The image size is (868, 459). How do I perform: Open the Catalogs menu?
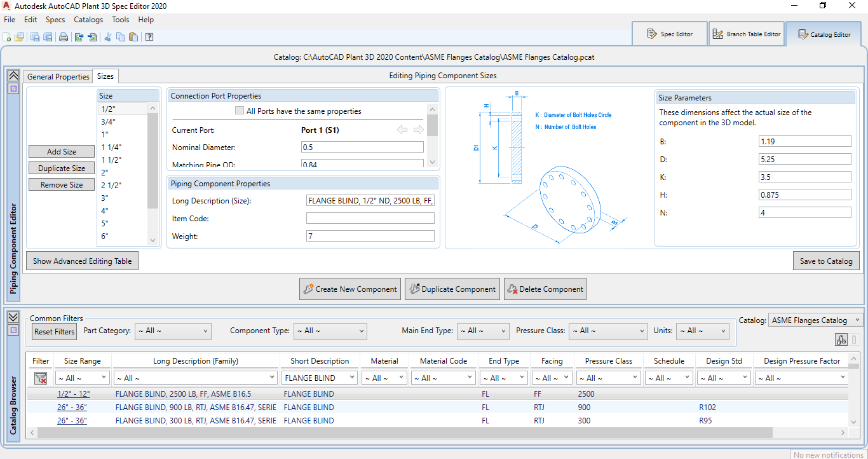pyautogui.click(x=88, y=20)
